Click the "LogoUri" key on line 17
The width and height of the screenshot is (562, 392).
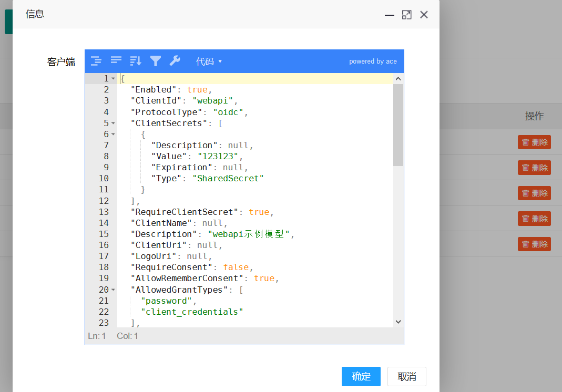tap(154, 256)
